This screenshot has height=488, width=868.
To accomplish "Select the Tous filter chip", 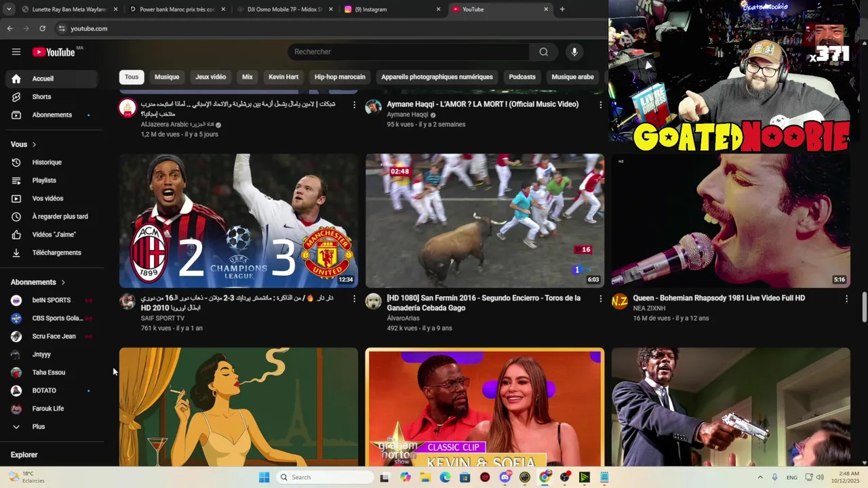I will point(132,77).
